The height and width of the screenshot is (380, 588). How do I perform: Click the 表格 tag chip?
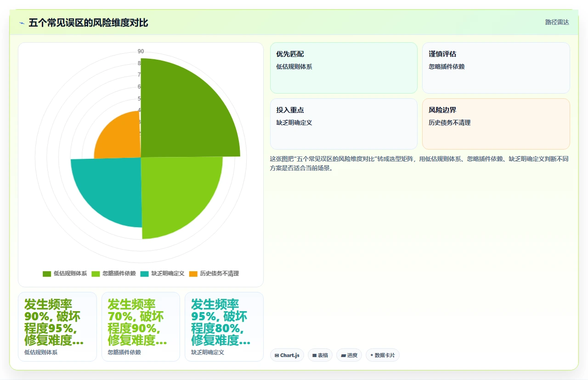(x=320, y=355)
